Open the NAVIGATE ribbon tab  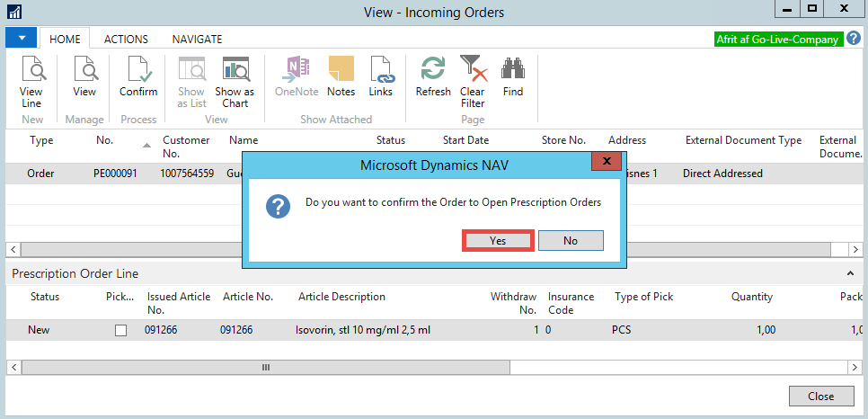tap(197, 40)
